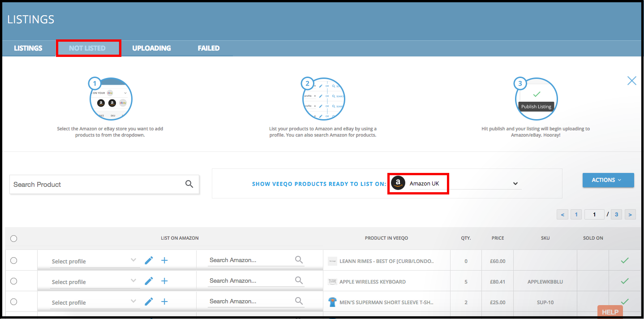Click the Men's Superman Short Sleeve product name
The image size is (644, 319).
pos(386,302)
